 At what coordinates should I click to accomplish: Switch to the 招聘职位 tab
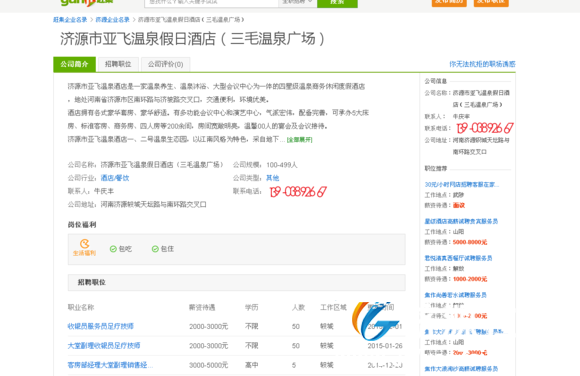pyautogui.click(x=118, y=64)
